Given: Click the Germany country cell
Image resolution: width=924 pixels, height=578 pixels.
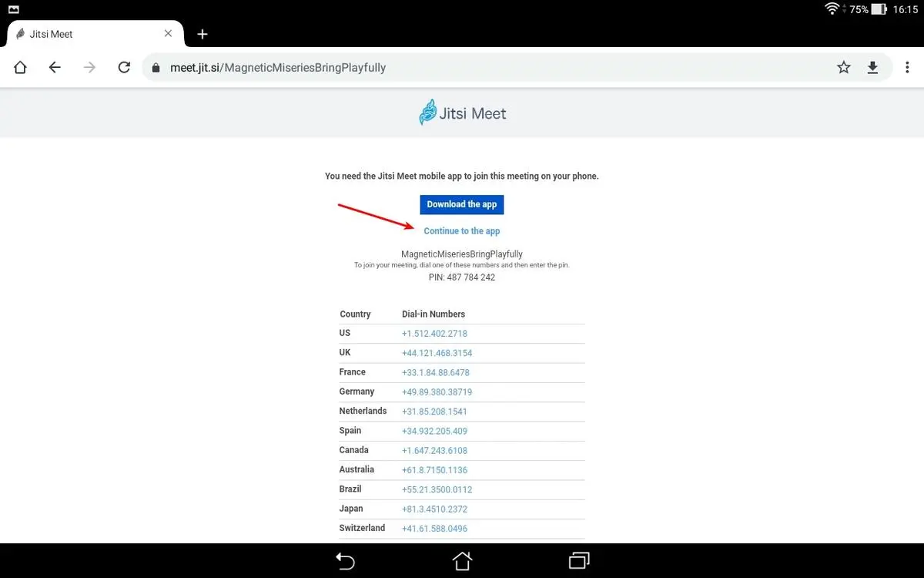Looking at the screenshot, I should tap(357, 391).
